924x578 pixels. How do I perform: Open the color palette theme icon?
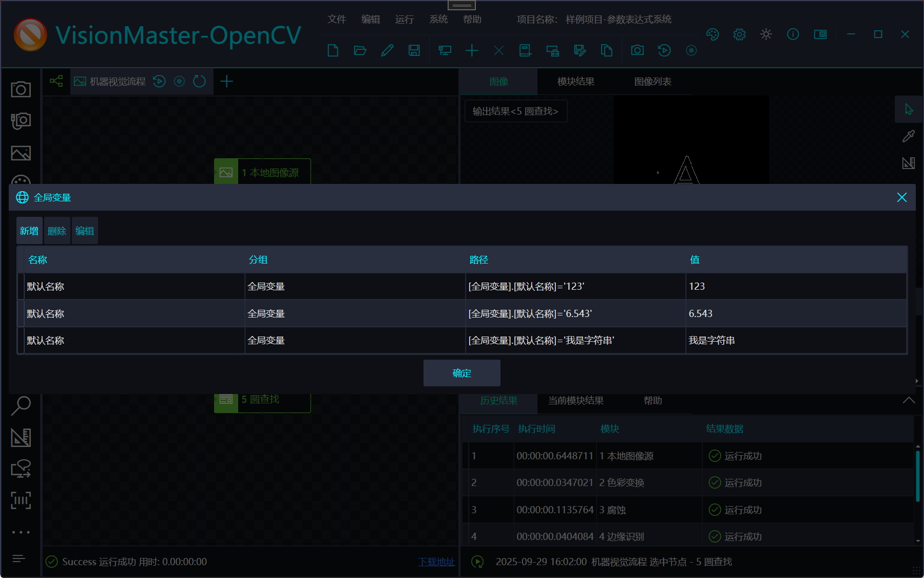[713, 34]
